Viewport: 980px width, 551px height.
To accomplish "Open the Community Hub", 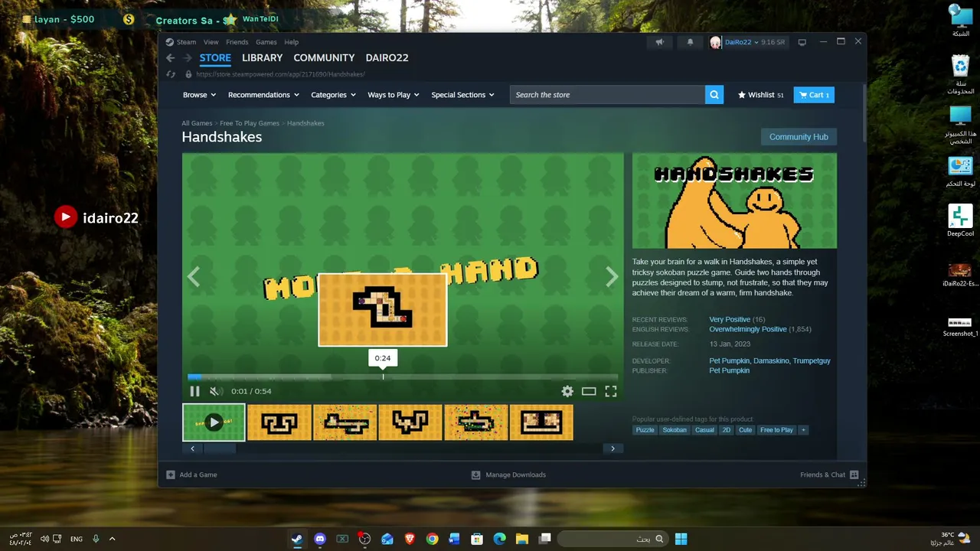I will (799, 137).
